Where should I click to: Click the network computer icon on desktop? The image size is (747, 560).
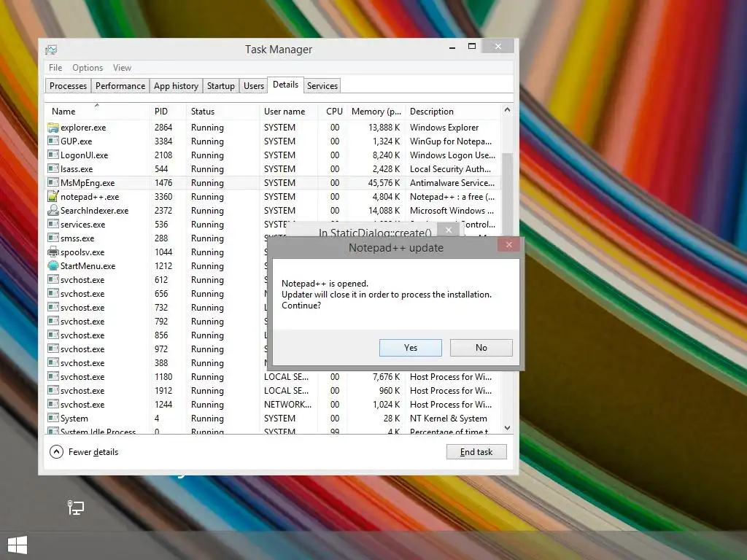coord(75,507)
